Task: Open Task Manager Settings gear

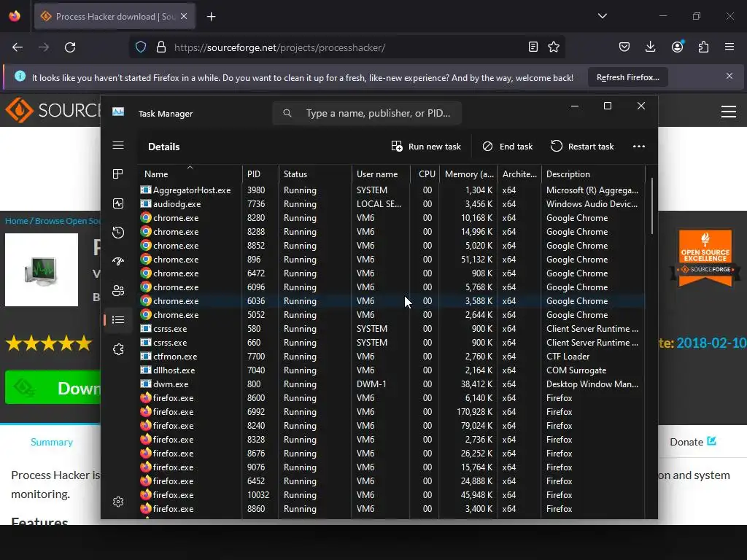Action: tap(118, 502)
